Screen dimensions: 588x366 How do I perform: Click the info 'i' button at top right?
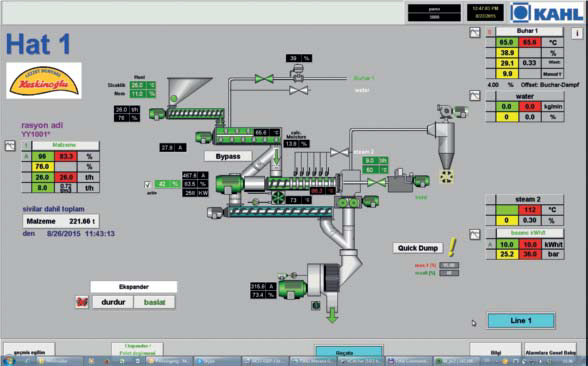pos(577,33)
